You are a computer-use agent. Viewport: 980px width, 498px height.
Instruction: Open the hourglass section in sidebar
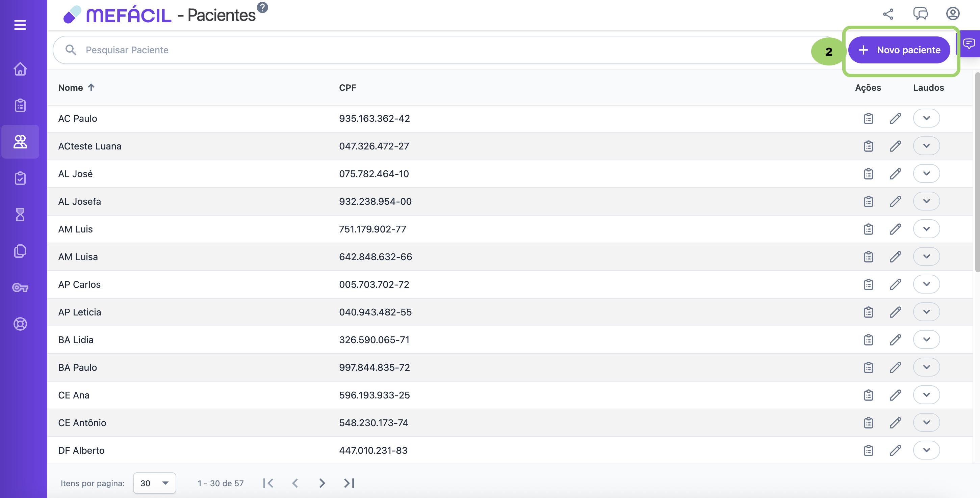coord(20,215)
